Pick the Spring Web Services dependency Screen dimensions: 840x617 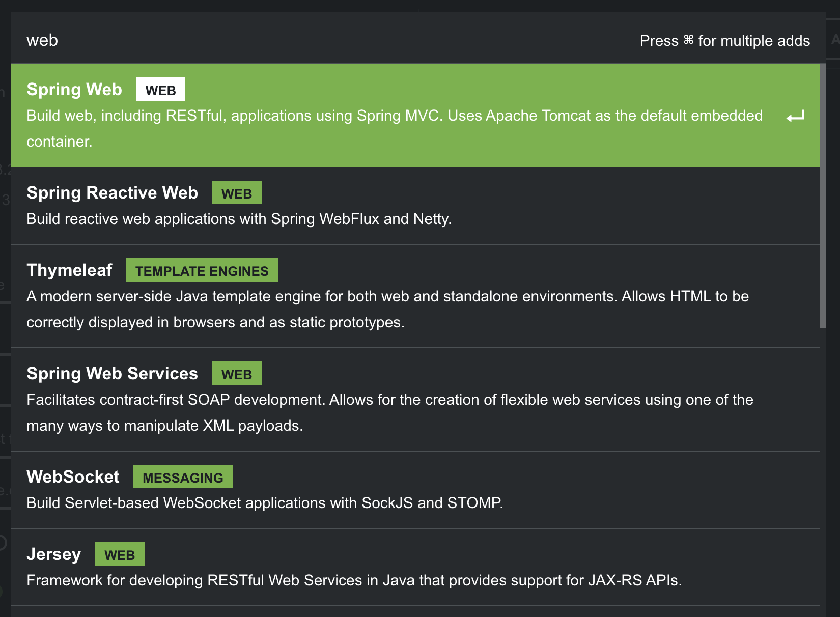[x=415, y=400]
